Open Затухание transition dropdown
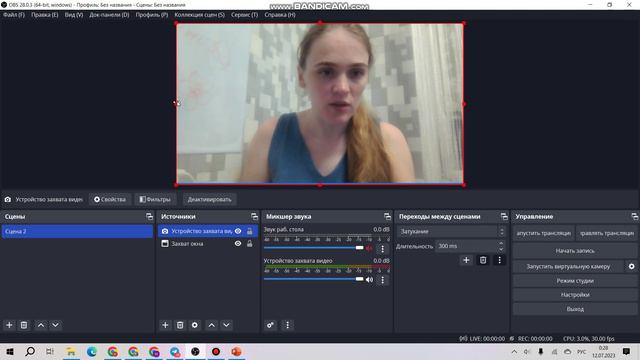This screenshot has height=360, width=640. coord(451,231)
